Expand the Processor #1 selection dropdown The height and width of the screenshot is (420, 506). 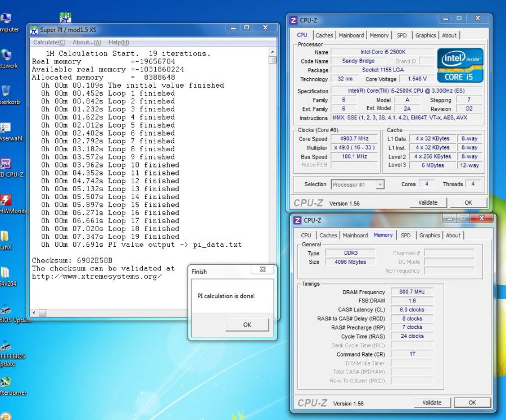point(380,184)
